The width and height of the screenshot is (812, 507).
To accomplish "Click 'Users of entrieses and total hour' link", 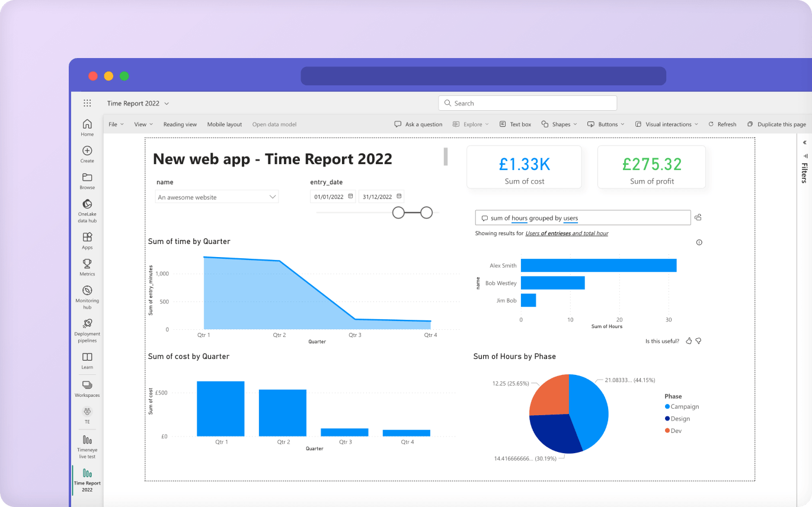I will pos(567,233).
